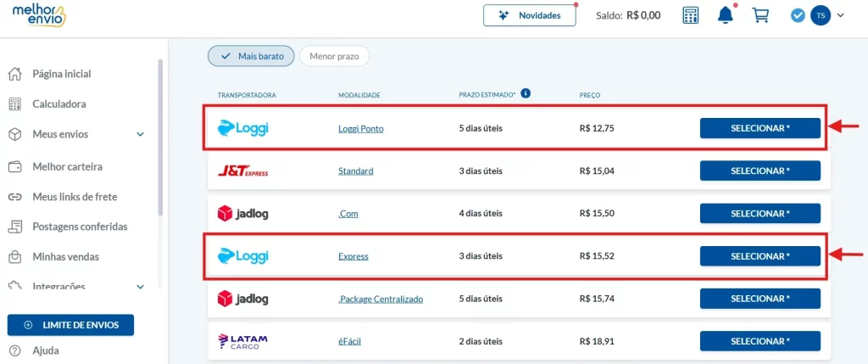Open the shopping cart
This screenshot has height=364, width=868.
coord(760,15)
